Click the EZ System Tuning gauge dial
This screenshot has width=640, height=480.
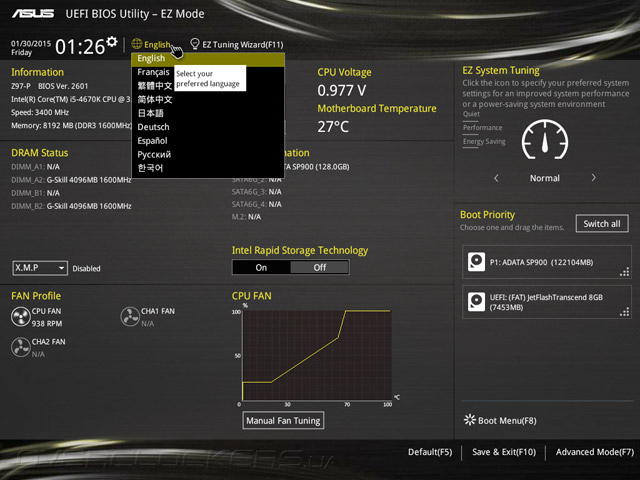coord(544,140)
